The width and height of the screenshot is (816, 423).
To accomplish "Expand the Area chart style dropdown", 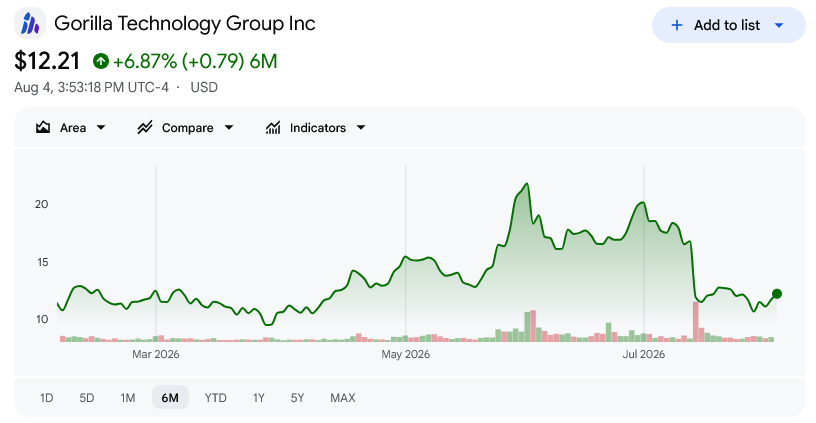I will pyautogui.click(x=101, y=127).
